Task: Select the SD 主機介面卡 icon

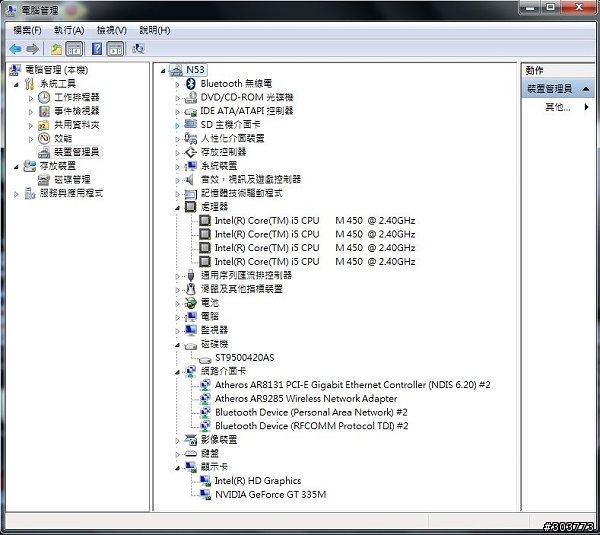Action: (191, 124)
